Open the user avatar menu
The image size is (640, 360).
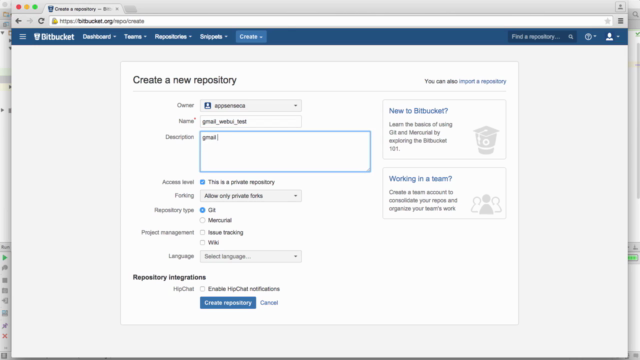612,37
